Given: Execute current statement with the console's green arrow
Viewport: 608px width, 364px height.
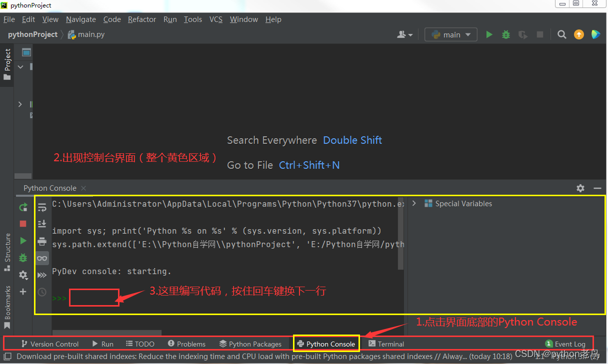Looking at the screenshot, I should (23, 241).
